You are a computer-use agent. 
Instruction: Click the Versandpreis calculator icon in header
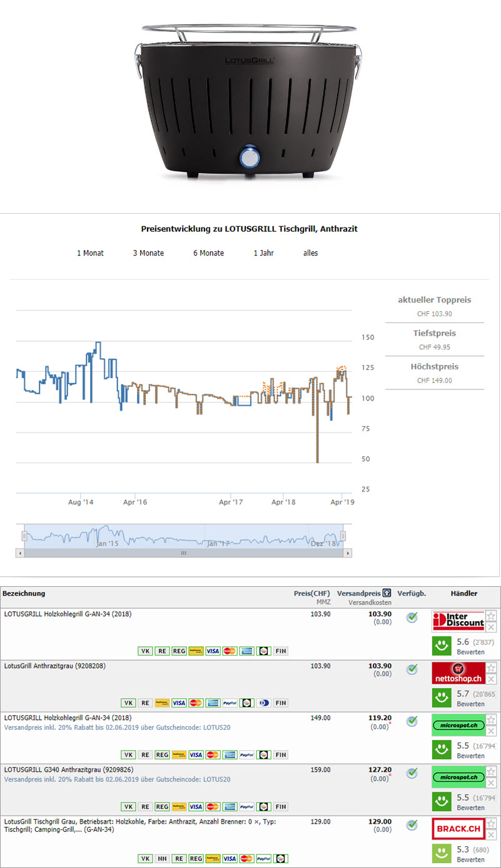387,593
